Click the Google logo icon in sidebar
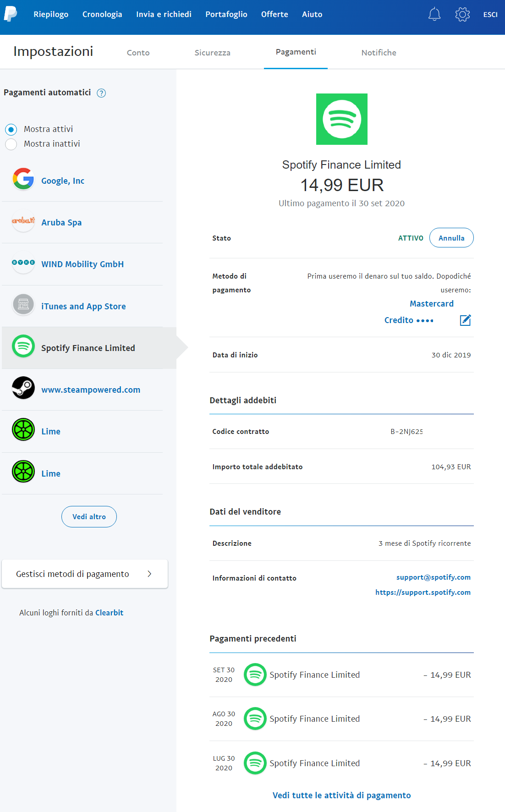 (23, 179)
